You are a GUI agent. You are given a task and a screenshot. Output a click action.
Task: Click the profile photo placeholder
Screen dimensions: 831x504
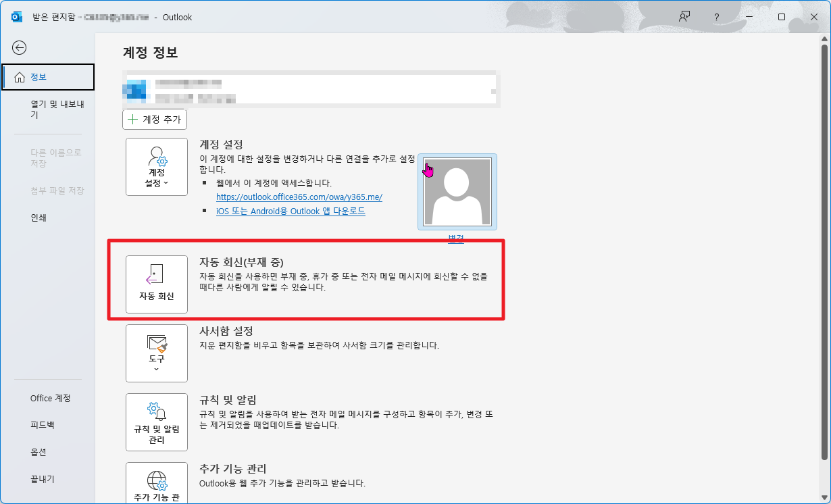(457, 192)
